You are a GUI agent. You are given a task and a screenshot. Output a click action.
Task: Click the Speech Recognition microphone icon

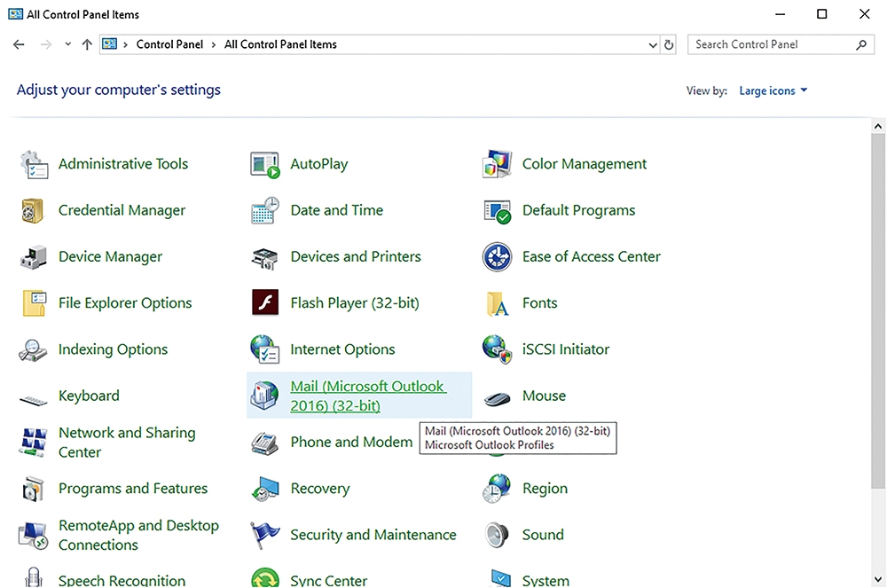34,577
